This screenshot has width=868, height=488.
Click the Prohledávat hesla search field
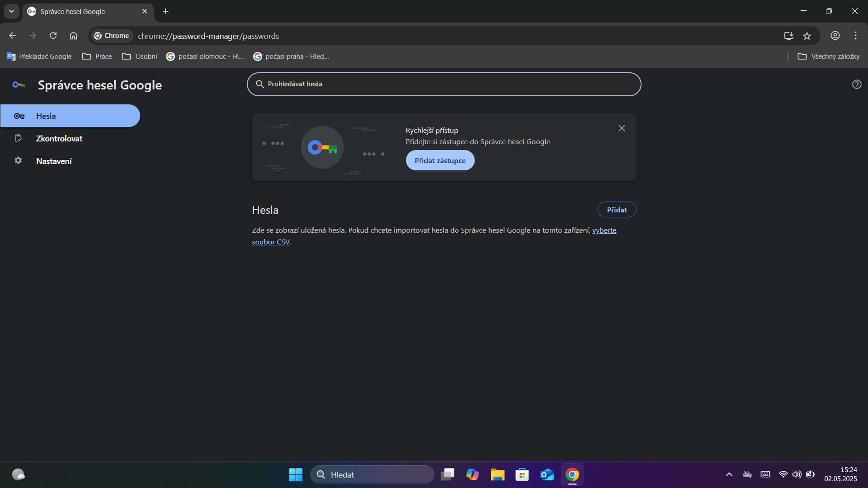443,84
